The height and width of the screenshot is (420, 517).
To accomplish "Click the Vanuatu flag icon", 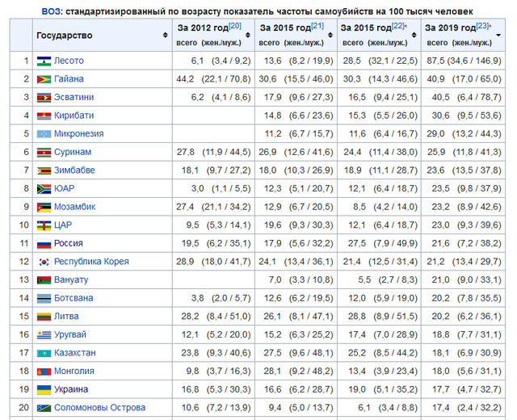I will [44, 280].
